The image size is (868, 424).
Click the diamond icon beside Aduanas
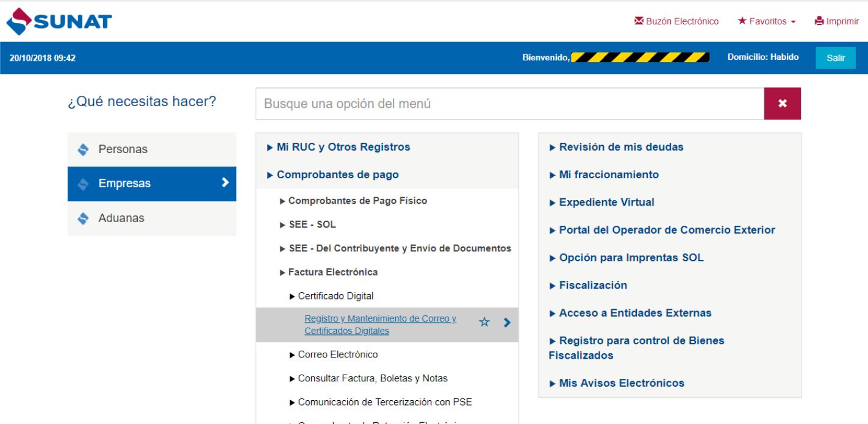(x=84, y=218)
